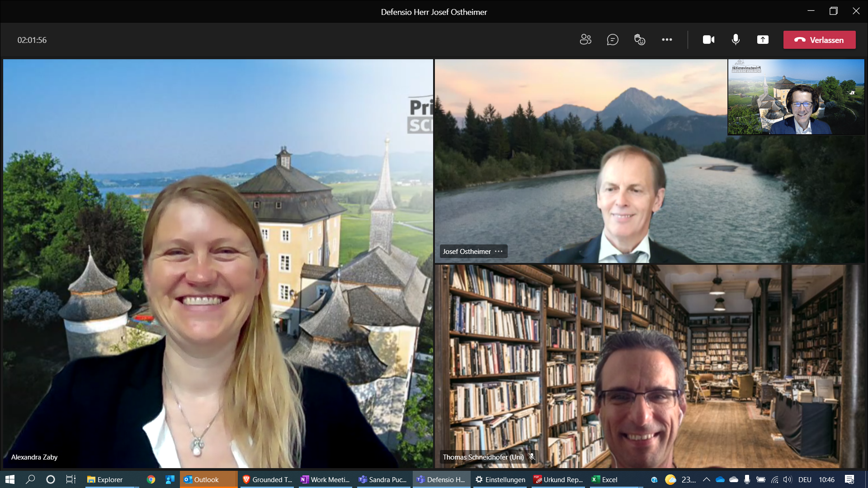Open the Work Meeting OneNote taskbar item
This screenshot has width=868, height=488.
325,479
